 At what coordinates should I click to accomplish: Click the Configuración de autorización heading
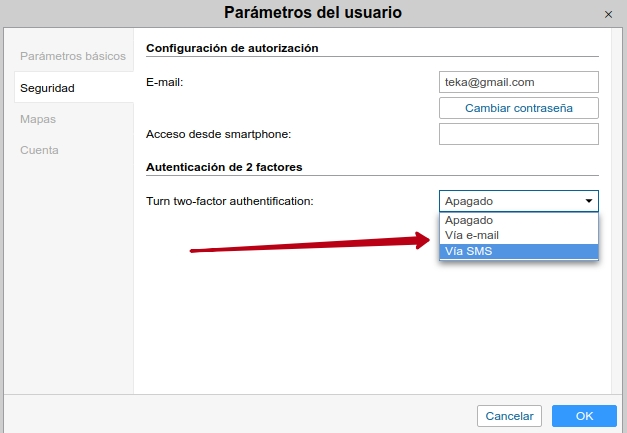point(232,48)
